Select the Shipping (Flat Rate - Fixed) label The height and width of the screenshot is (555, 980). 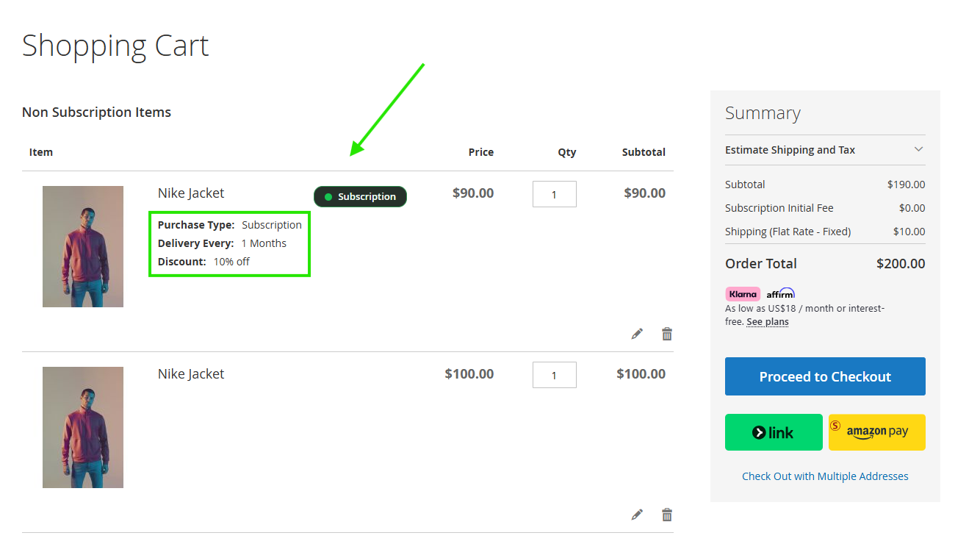pos(788,232)
